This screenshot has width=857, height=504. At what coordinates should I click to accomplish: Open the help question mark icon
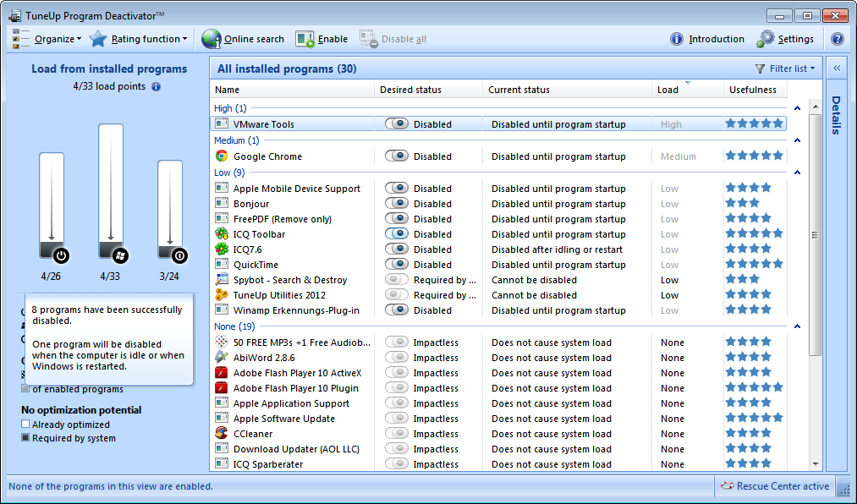pyautogui.click(x=838, y=38)
